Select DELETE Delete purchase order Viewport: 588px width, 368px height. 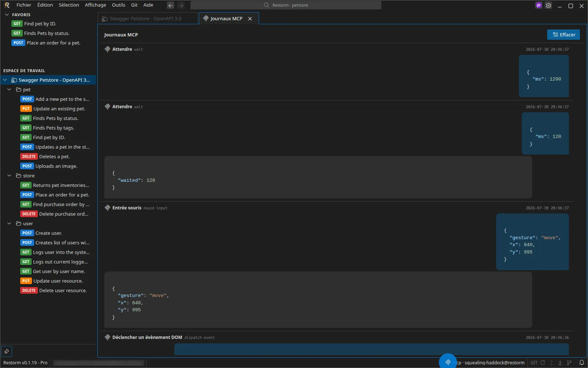click(x=48, y=214)
